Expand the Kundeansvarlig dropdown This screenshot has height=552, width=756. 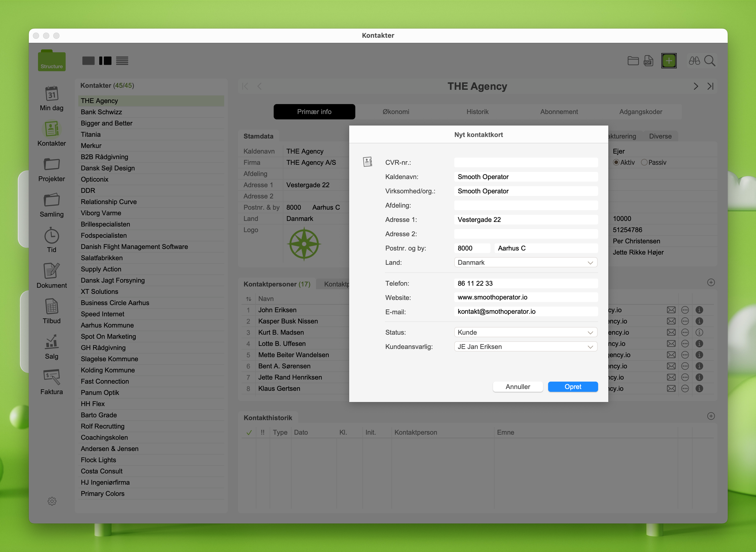click(525, 347)
